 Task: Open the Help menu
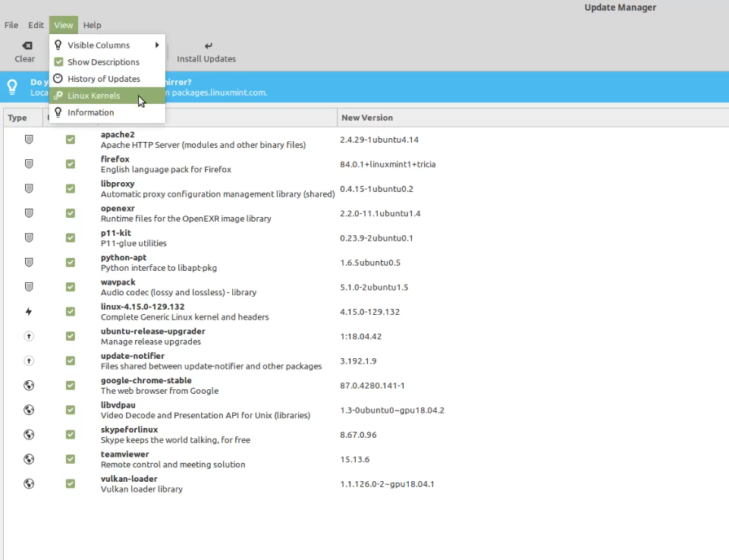point(92,24)
